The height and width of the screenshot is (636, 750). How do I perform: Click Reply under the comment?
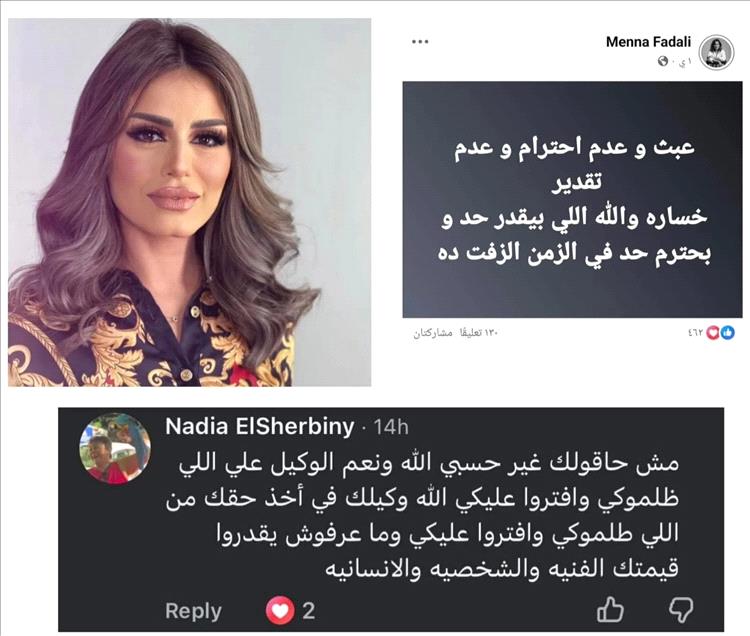pos(193,611)
